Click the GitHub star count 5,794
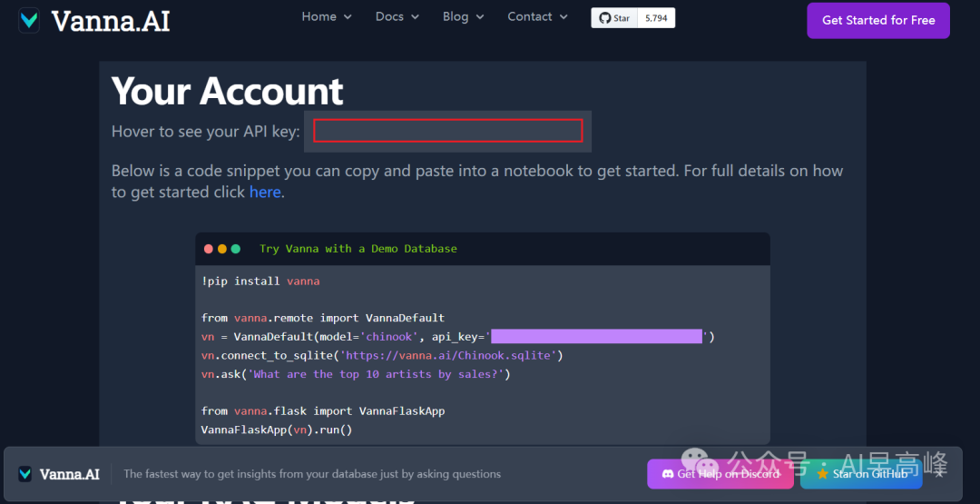Image resolution: width=980 pixels, height=504 pixels. coord(656,18)
